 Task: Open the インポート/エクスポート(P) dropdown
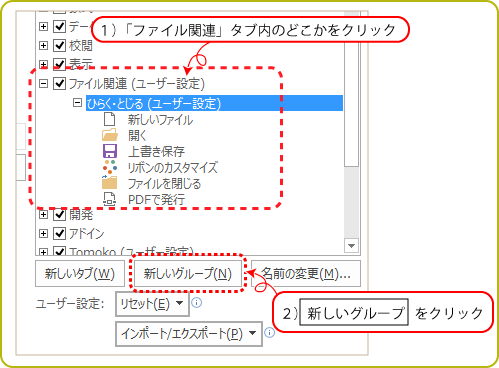[189, 333]
